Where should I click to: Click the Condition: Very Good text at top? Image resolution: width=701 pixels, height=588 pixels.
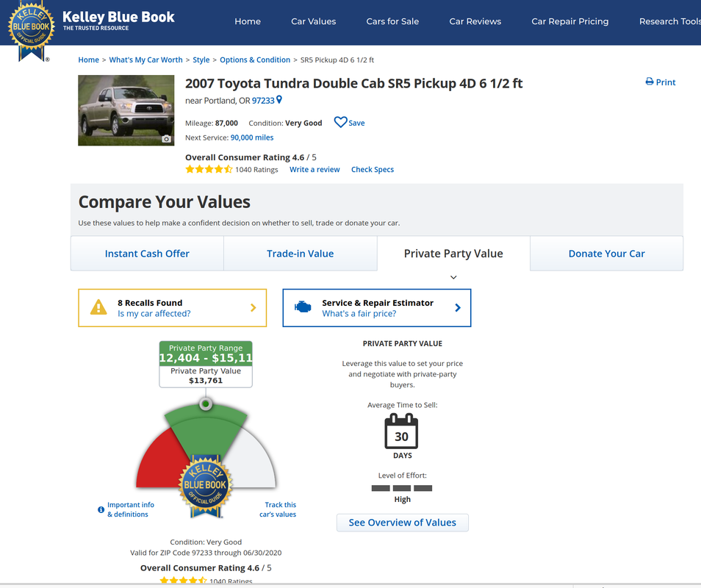[285, 123]
